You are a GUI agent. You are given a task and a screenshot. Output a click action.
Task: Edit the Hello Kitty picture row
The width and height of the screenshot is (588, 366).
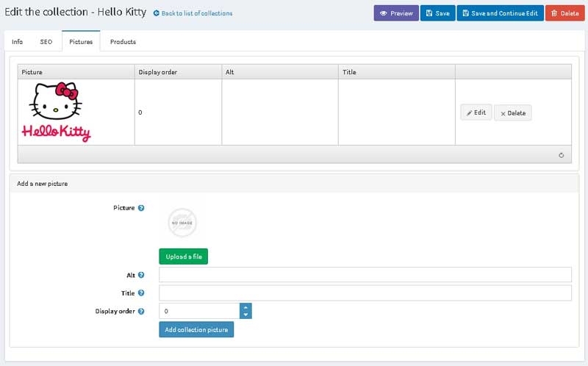tap(476, 112)
